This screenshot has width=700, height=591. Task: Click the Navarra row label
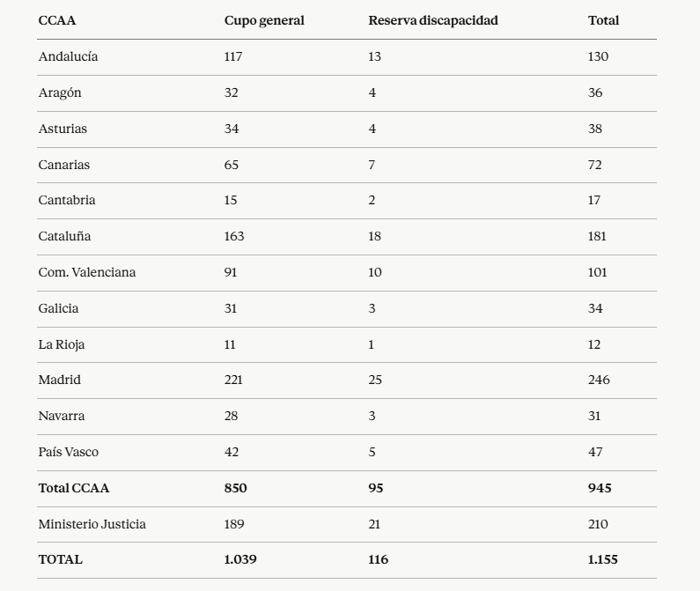[61, 416]
